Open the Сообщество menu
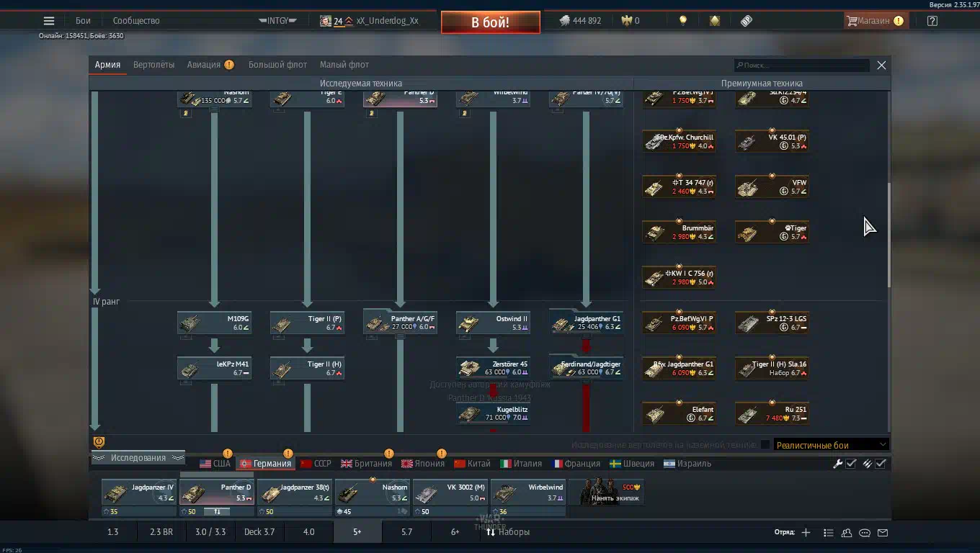 point(136,21)
